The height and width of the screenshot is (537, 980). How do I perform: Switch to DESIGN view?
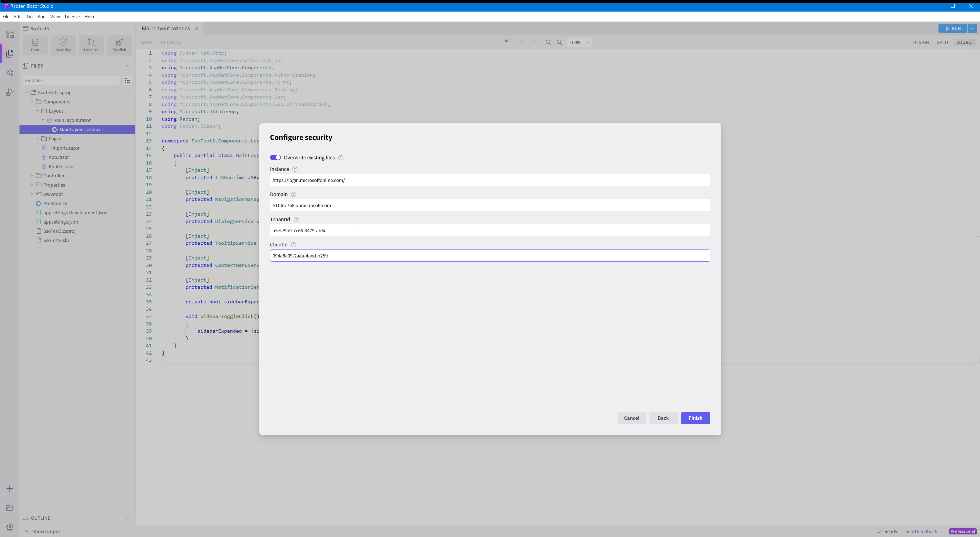tap(921, 43)
